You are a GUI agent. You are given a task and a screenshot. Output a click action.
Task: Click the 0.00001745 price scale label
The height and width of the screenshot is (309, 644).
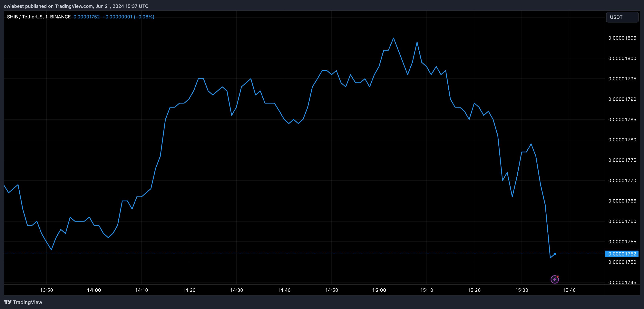click(x=622, y=282)
